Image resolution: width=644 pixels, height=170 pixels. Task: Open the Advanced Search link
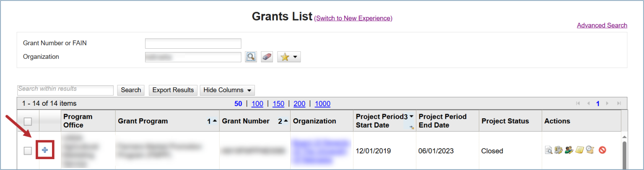602,25
